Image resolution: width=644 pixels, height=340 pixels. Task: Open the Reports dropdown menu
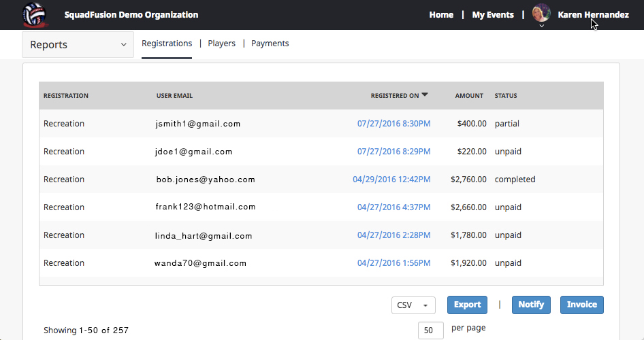coord(78,45)
